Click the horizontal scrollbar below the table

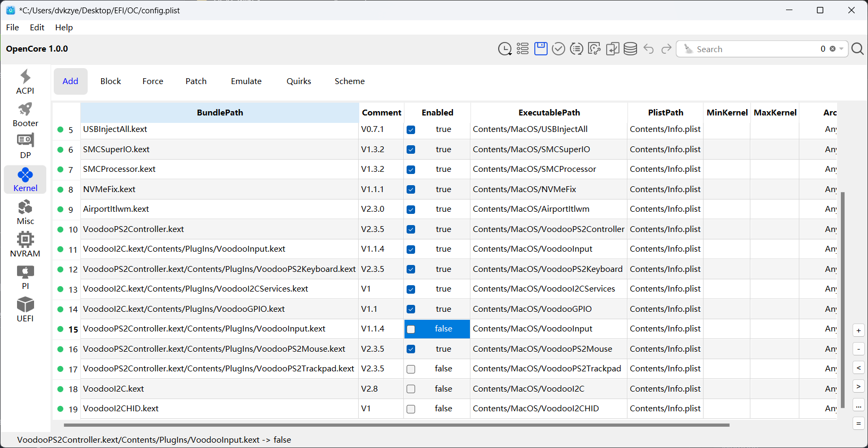pos(396,425)
